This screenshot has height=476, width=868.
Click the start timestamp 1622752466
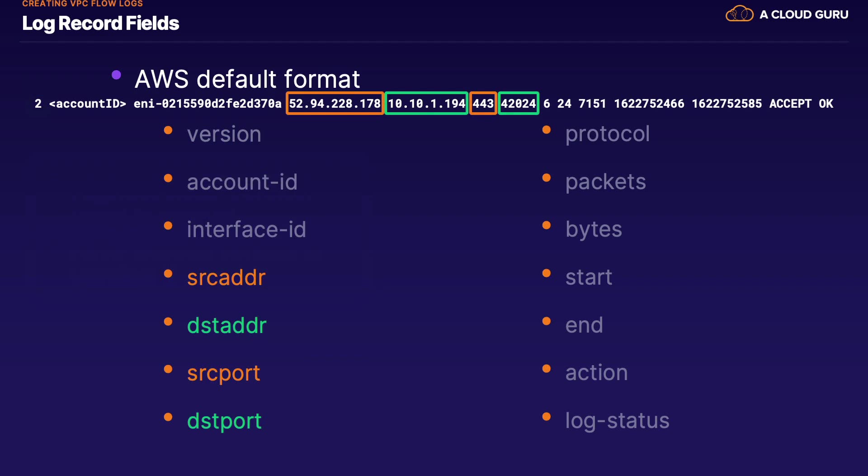pyautogui.click(x=649, y=104)
